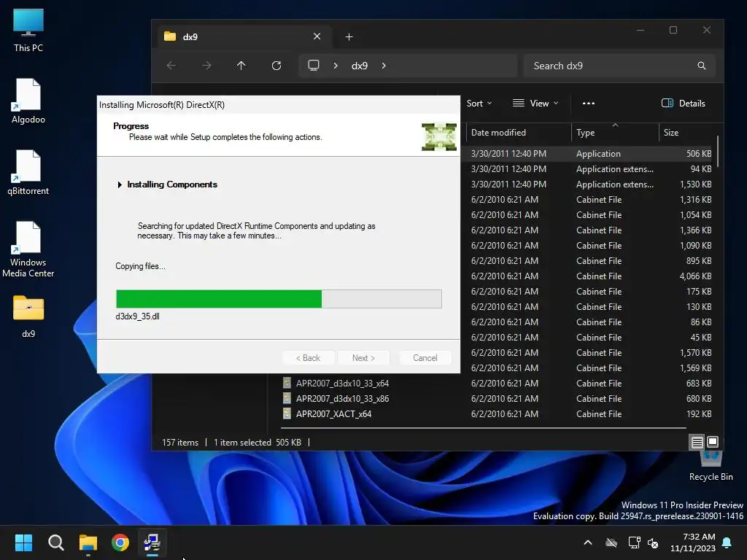The height and width of the screenshot is (560, 747).
Task: Open the View dropdown
Action: coord(535,104)
